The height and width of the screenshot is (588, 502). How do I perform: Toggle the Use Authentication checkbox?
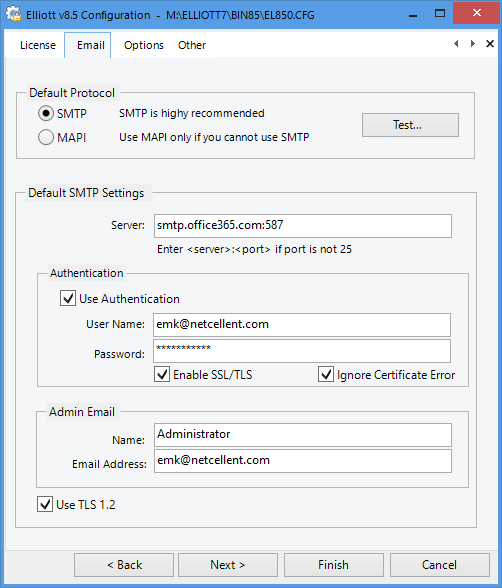pyautogui.click(x=68, y=298)
